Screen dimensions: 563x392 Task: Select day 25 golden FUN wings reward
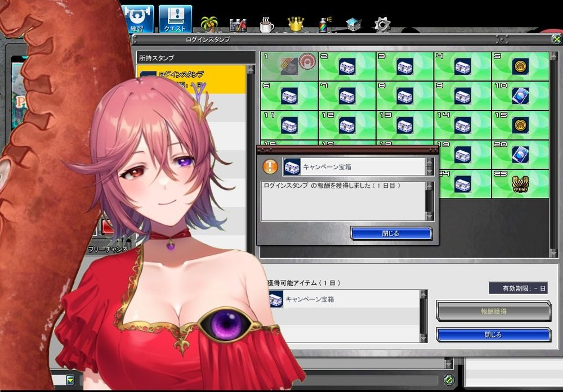pyautogui.click(x=521, y=184)
